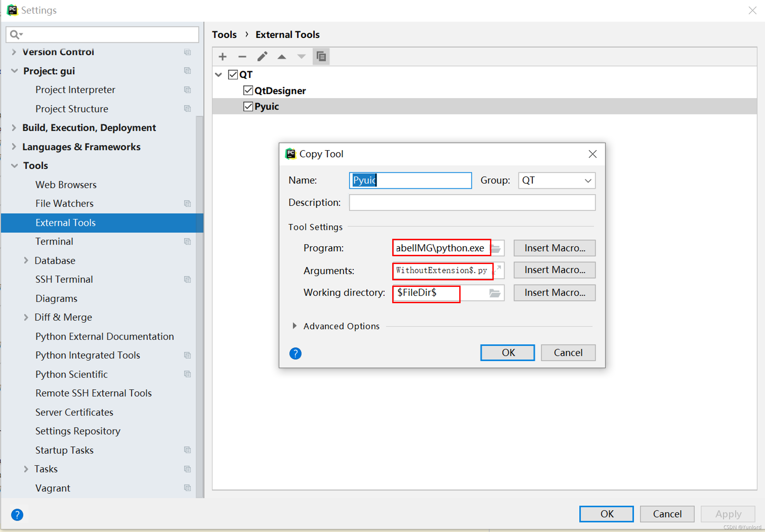This screenshot has height=532, width=765.
Task: Click Cancel in Copy Tool dialog
Action: pyautogui.click(x=568, y=353)
